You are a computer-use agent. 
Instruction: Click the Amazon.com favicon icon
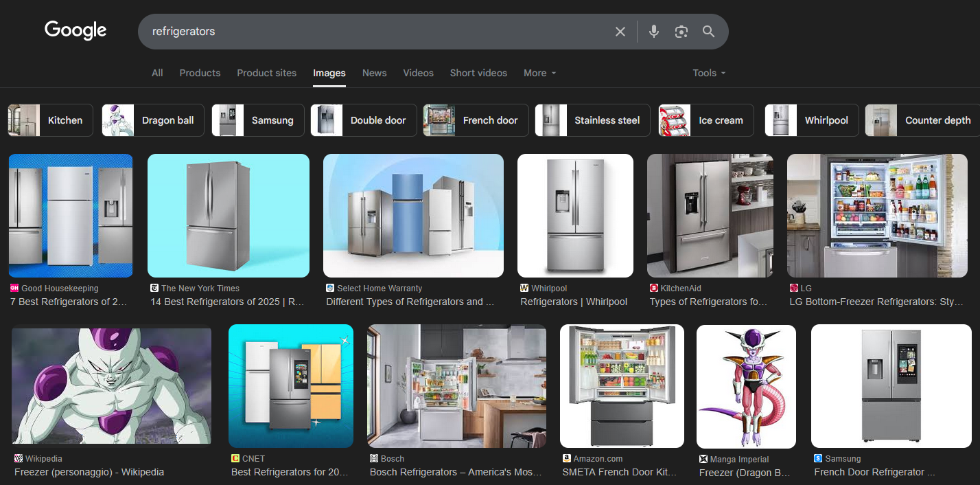coord(566,458)
